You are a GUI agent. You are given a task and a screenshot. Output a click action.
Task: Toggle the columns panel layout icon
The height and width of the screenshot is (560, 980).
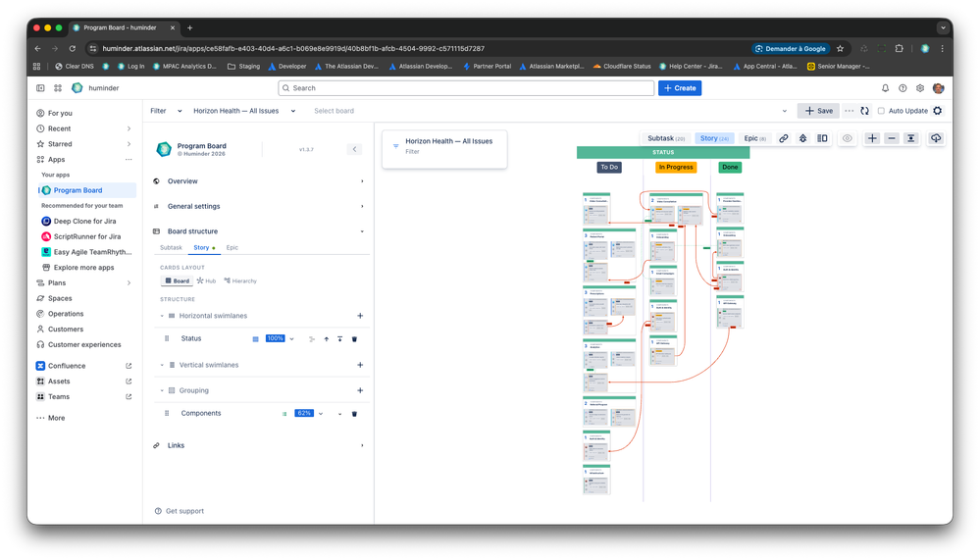tap(822, 138)
